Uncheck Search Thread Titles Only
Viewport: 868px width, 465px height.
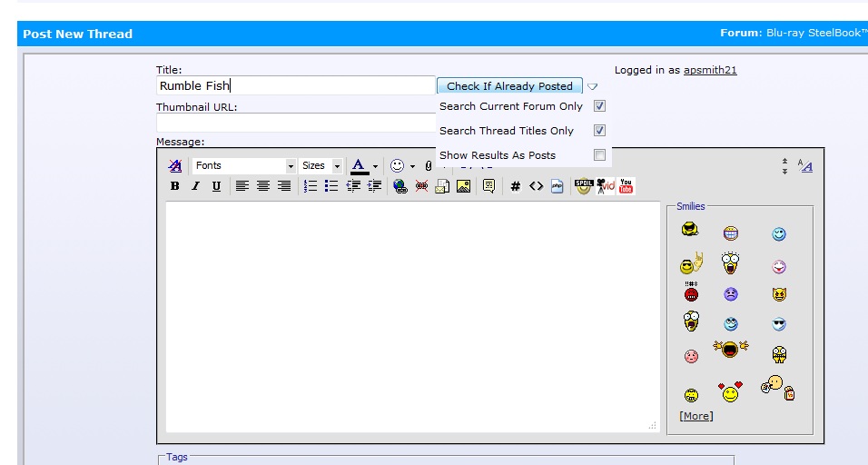coord(599,130)
